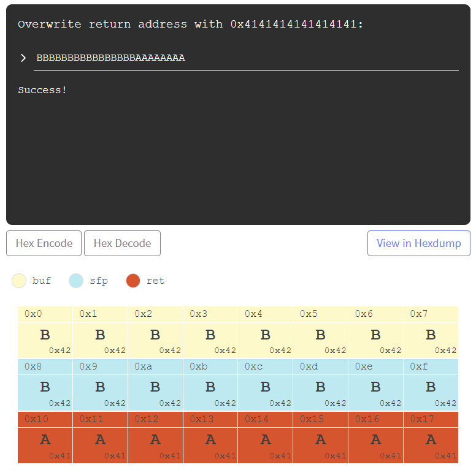Image resolution: width=476 pixels, height=470 pixels.
Task: Select the ret byte cell at offset 0x11
Action: pos(100,438)
